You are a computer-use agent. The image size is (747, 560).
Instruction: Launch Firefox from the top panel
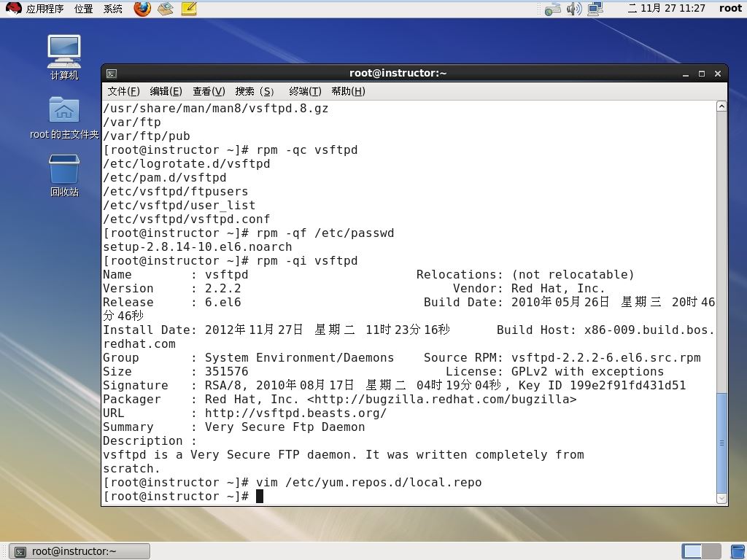point(142,9)
